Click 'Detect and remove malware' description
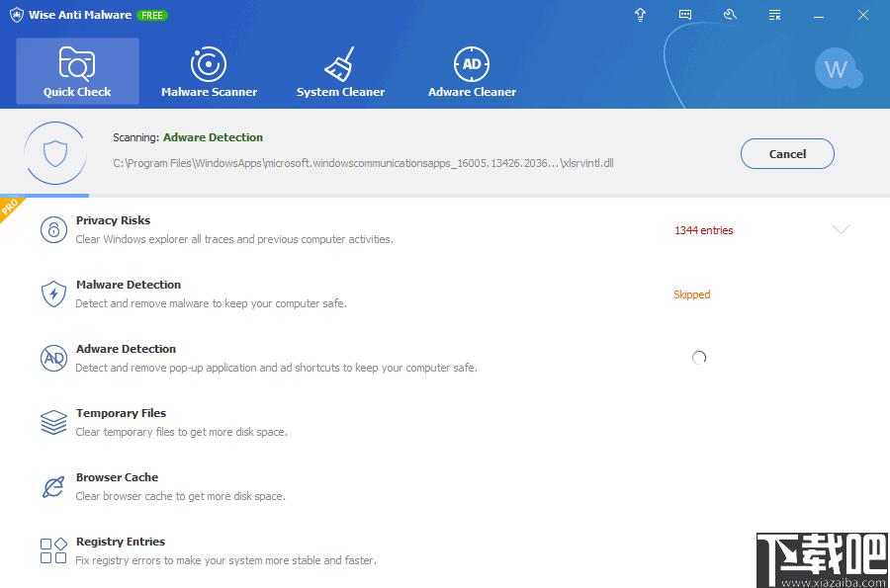 tap(212, 303)
